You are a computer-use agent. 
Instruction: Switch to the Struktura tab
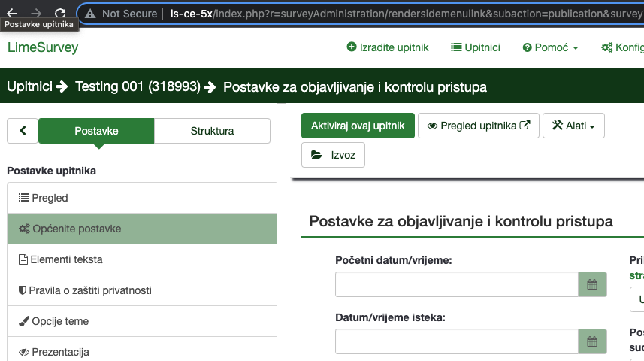pos(212,131)
